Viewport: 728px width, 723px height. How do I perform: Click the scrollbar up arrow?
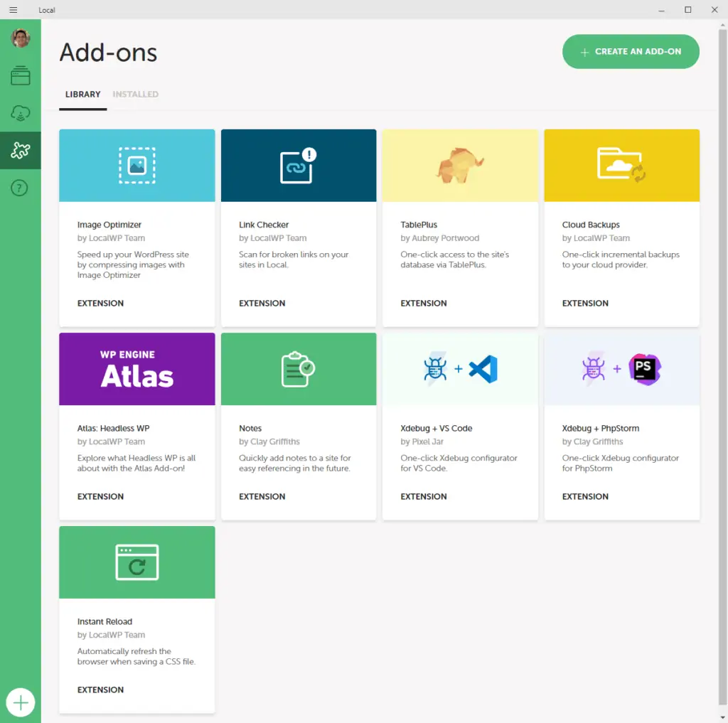point(722,23)
